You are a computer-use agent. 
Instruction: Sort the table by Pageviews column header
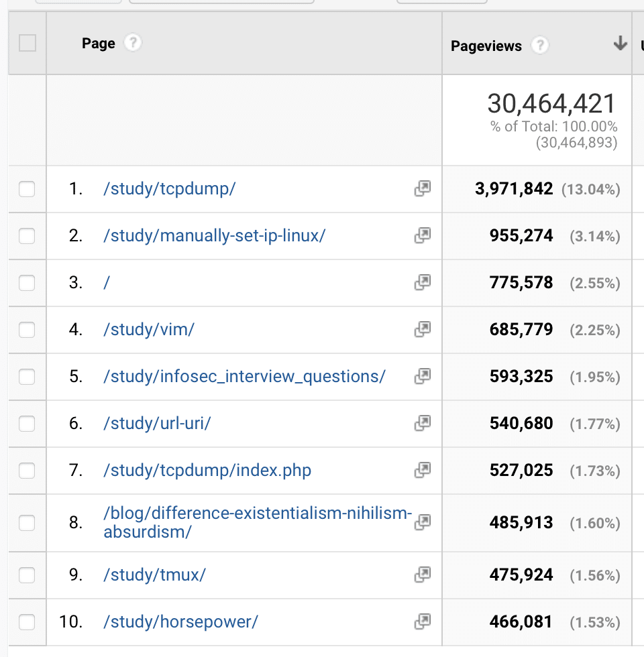click(x=486, y=46)
